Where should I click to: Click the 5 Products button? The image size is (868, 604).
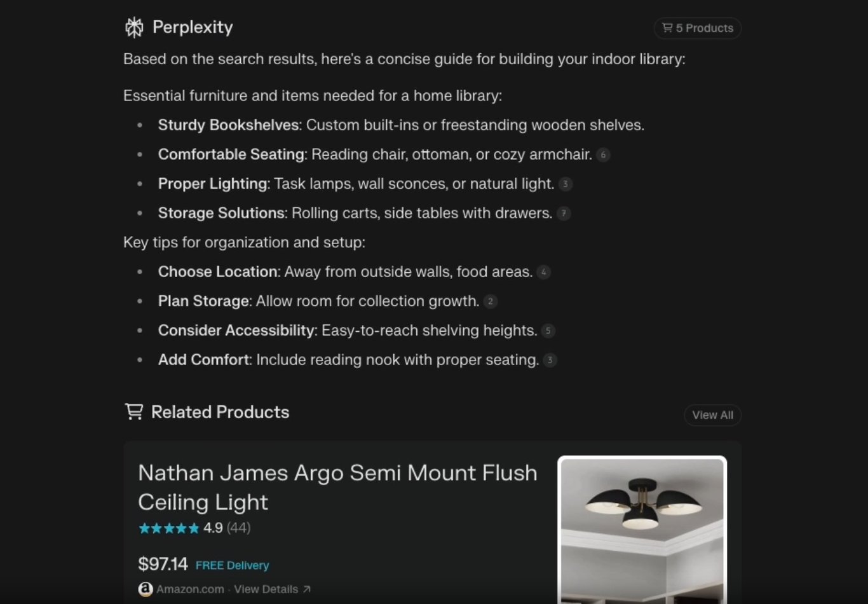(697, 28)
